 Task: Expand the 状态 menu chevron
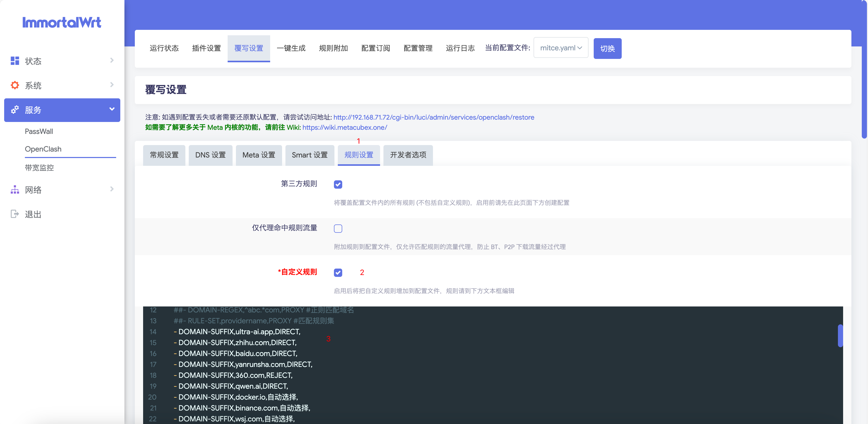coord(112,60)
